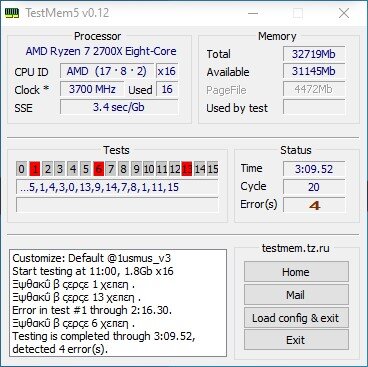Click the TestMem5 app icon in title bar
Viewport: 368px width, 367px height.
(x=12, y=13)
